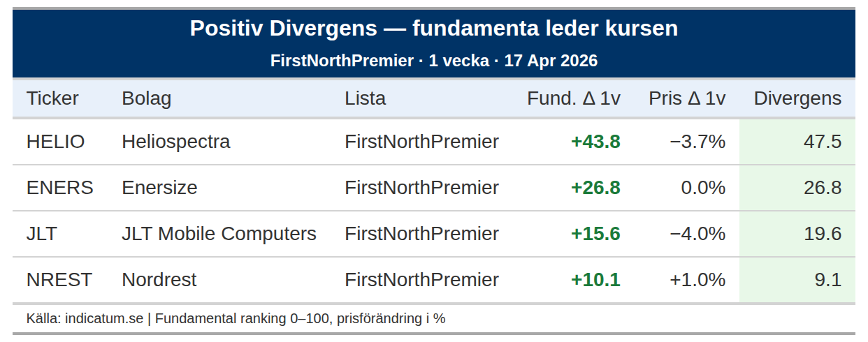This screenshot has width=868, height=342.
Task: Open the Nordrest company name
Action: click(159, 280)
